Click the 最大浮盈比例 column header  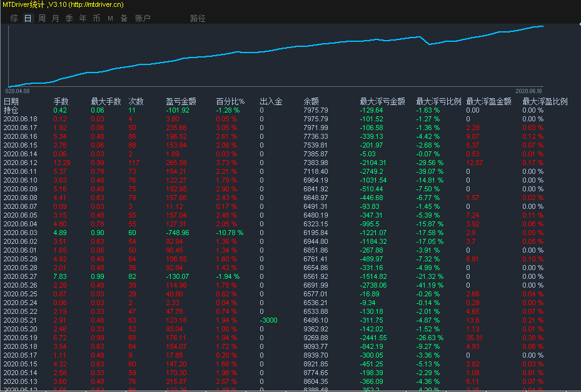coord(545,101)
